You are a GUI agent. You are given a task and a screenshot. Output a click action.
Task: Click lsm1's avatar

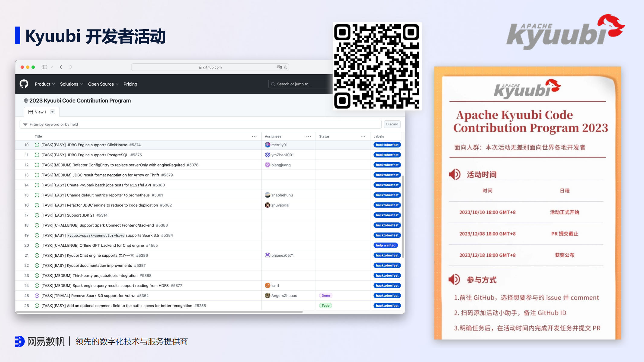click(x=268, y=285)
